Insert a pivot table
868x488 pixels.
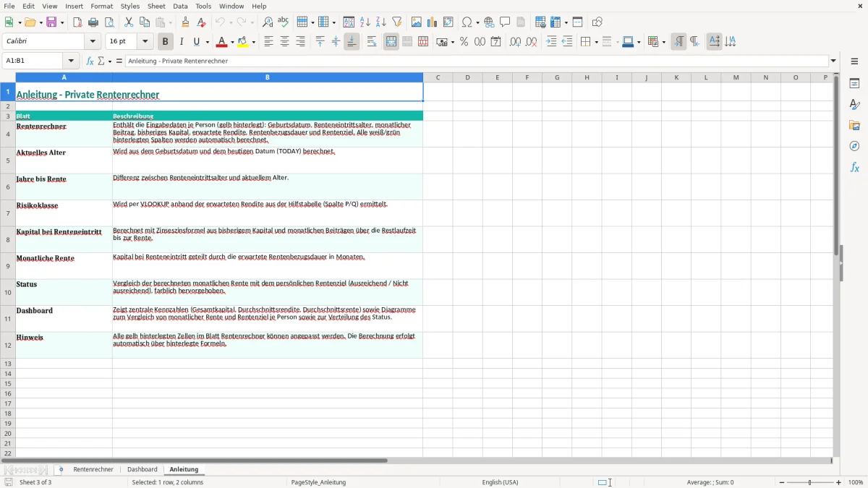448,22
